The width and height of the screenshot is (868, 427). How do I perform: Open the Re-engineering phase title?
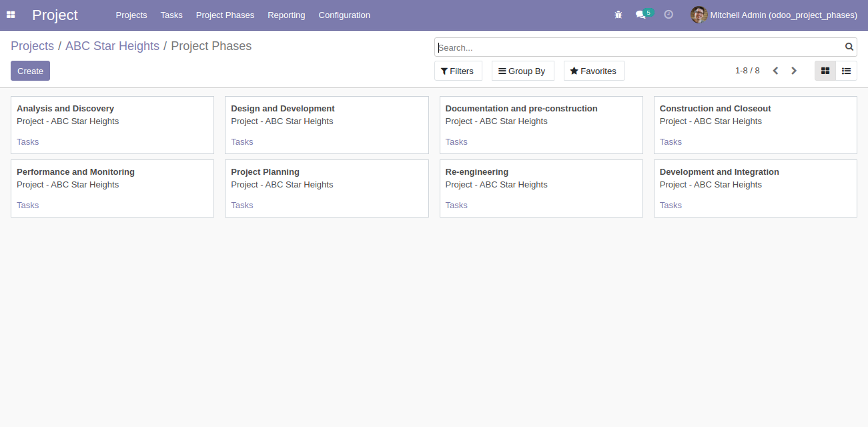point(477,171)
